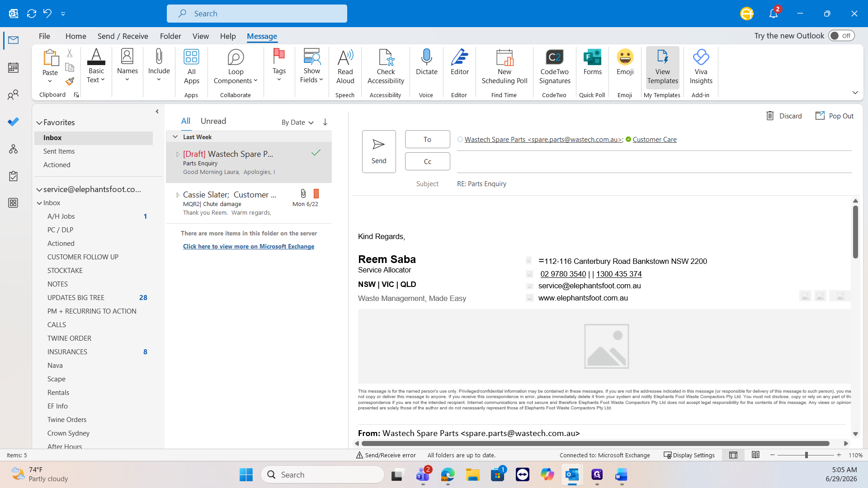868x488 pixels.
Task: Switch to the Folder tab
Action: [170, 36]
